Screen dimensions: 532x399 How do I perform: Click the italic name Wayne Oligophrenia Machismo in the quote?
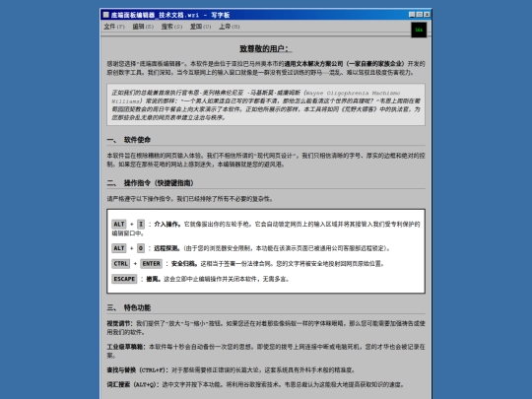click(x=354, y=93)
